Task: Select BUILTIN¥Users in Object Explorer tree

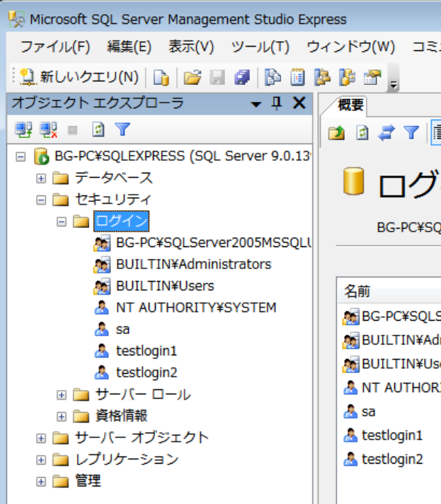Action: pos(165,286)
